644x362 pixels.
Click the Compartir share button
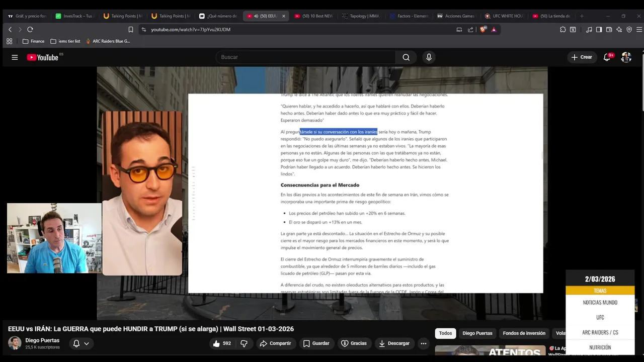pyautogui.click(x=275, y=343)
